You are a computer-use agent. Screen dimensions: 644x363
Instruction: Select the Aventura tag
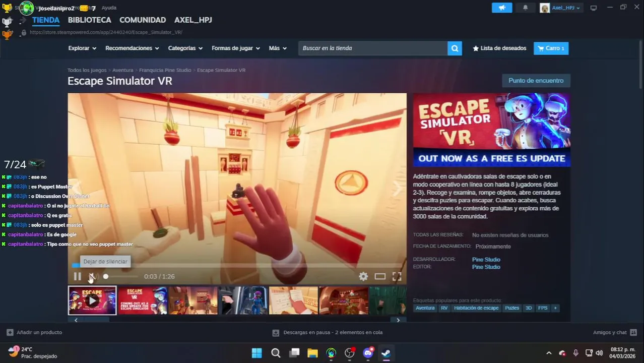tap(425, 308)
